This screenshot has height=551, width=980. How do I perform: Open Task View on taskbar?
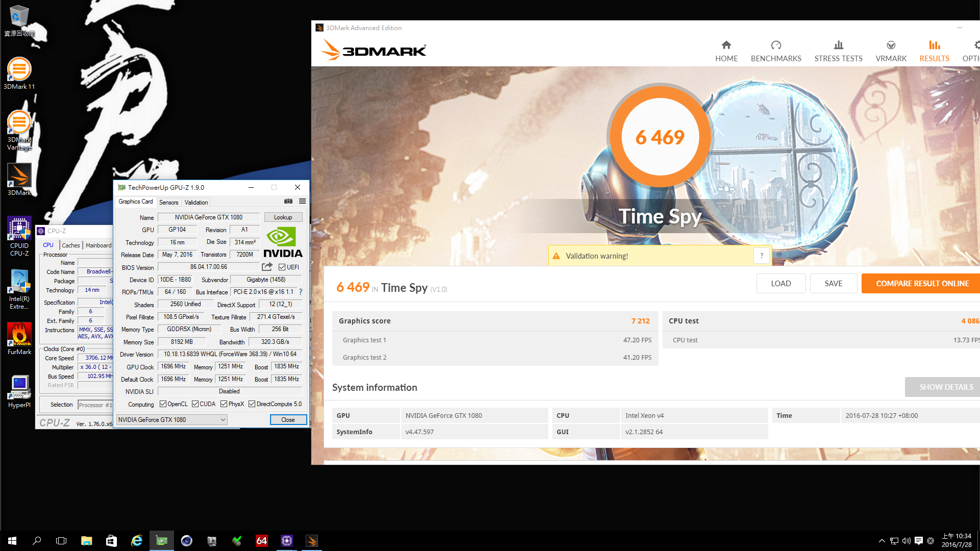point(61,541)
